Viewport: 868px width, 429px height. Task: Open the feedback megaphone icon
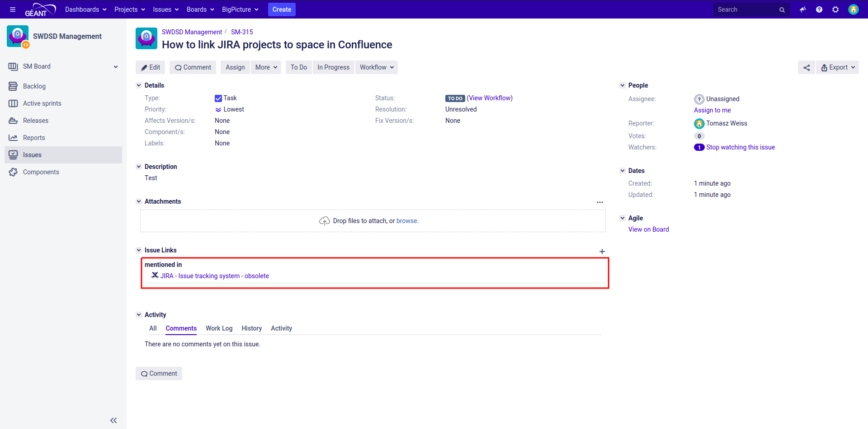[x=803, y=9]
